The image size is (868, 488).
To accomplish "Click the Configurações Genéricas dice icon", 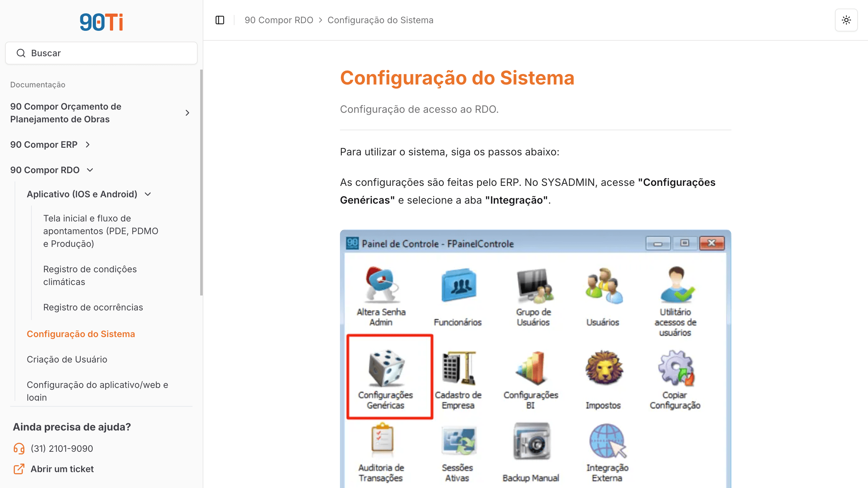I will click(x=386, y=368).
